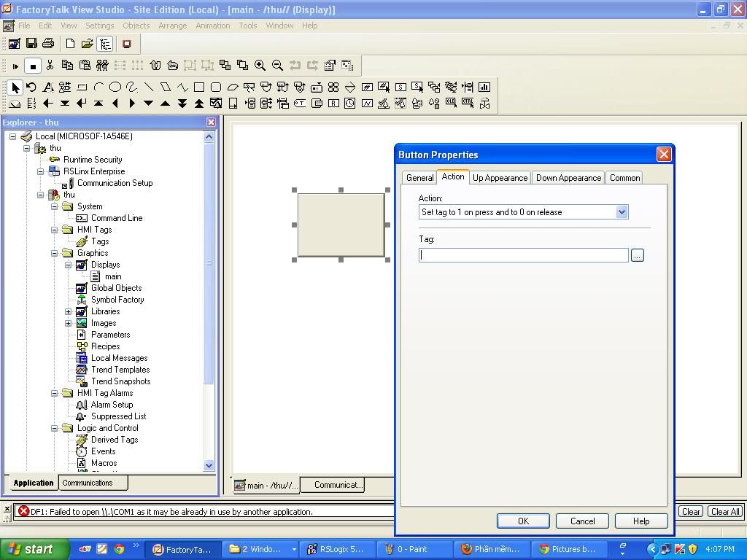Collapse the Graphics folder
The width and height of the screenshot is (747, 560).
pyautogui.click(x=54, y=253)
